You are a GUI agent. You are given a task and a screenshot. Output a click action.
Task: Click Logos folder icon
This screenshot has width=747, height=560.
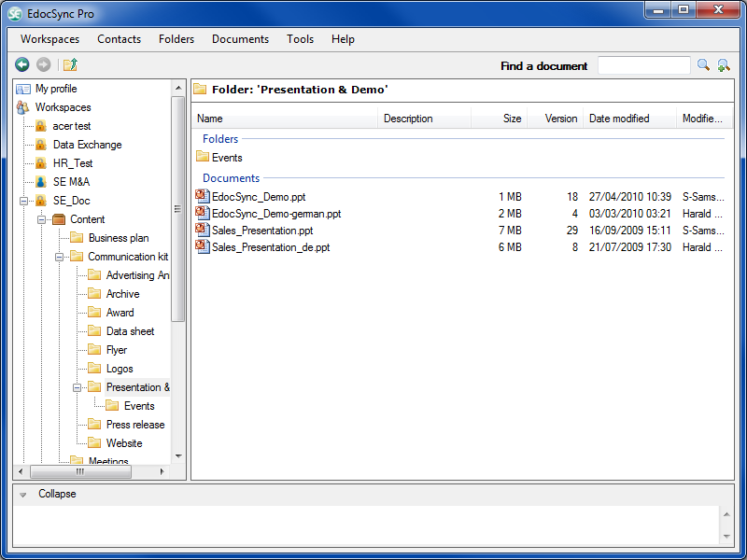point(94,368)
